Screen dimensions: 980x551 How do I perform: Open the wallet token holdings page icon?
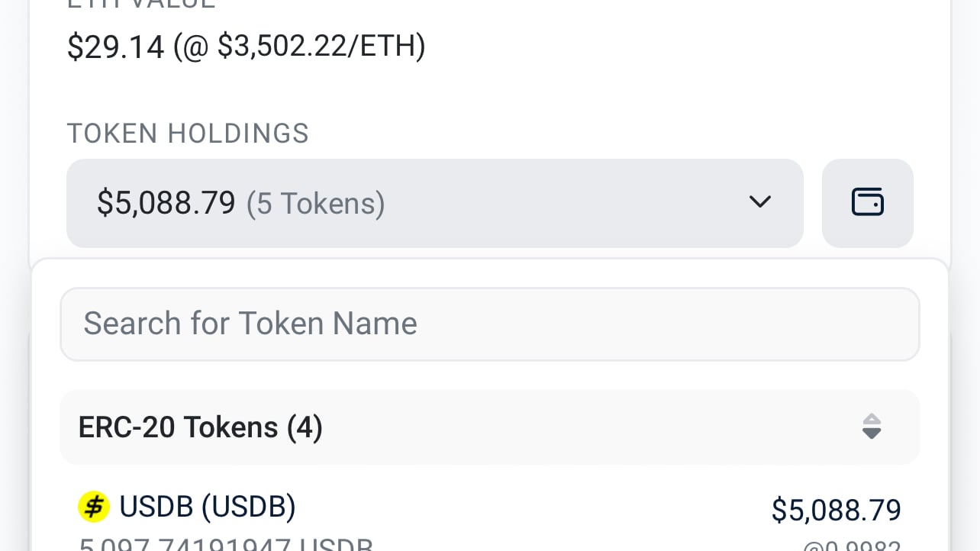[867, 203]
